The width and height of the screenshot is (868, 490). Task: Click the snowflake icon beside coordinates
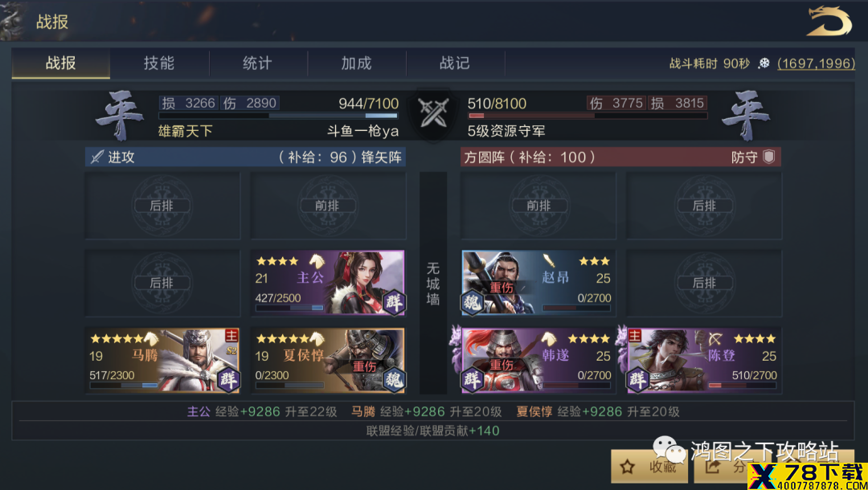tap(764, 63)
